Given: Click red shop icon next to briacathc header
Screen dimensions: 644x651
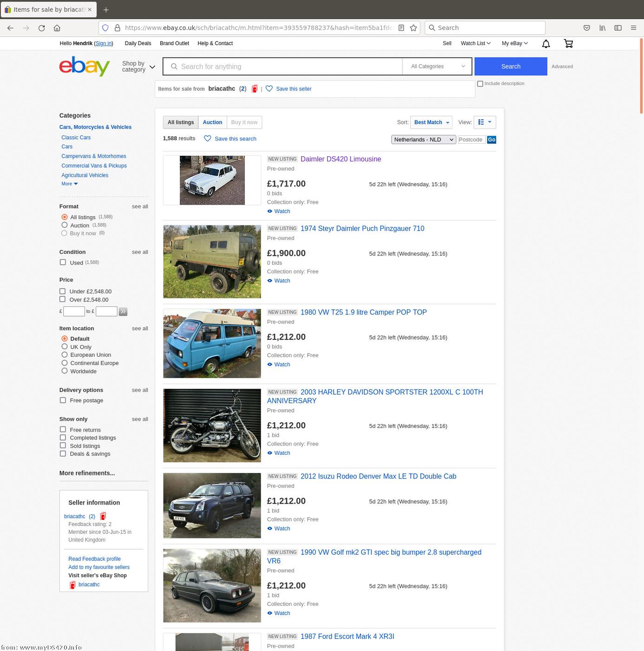Looking at the screenshot, I should (255, 89).
